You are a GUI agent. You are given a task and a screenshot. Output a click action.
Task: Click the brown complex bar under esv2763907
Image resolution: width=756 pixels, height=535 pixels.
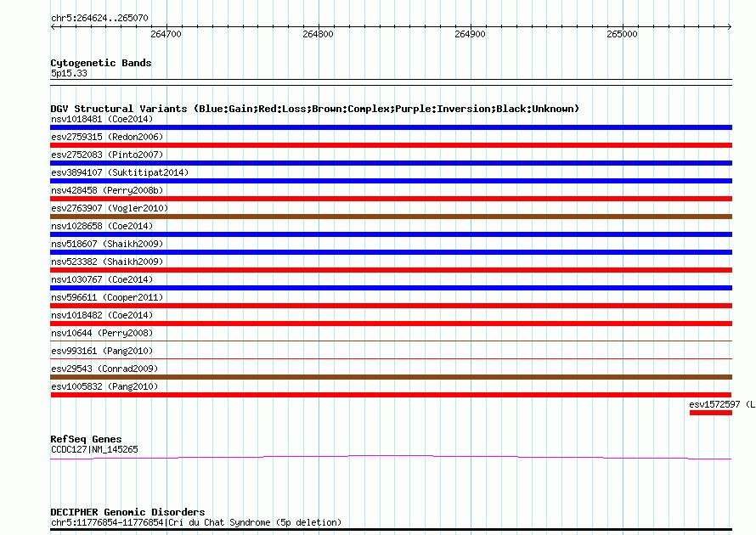point(391,217)
